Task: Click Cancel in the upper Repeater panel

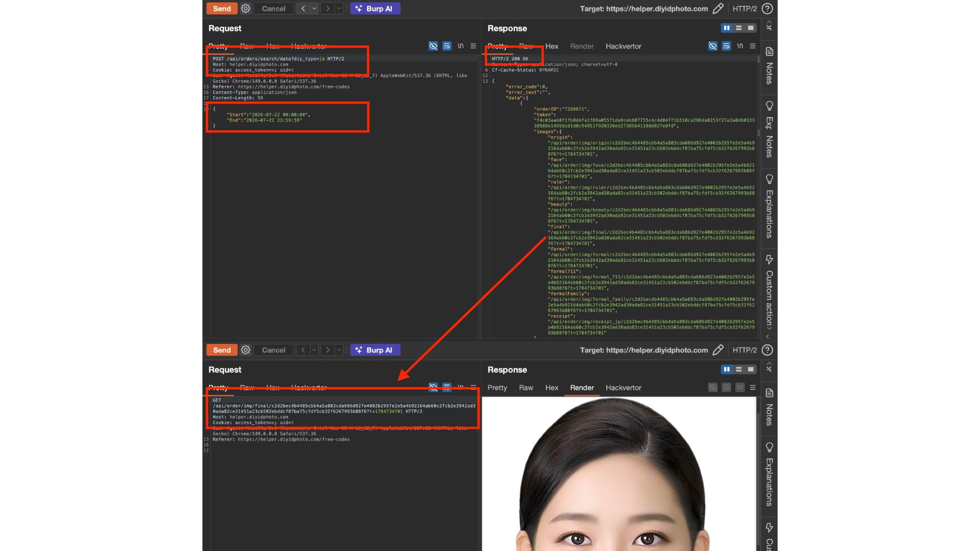Action: 273,9
